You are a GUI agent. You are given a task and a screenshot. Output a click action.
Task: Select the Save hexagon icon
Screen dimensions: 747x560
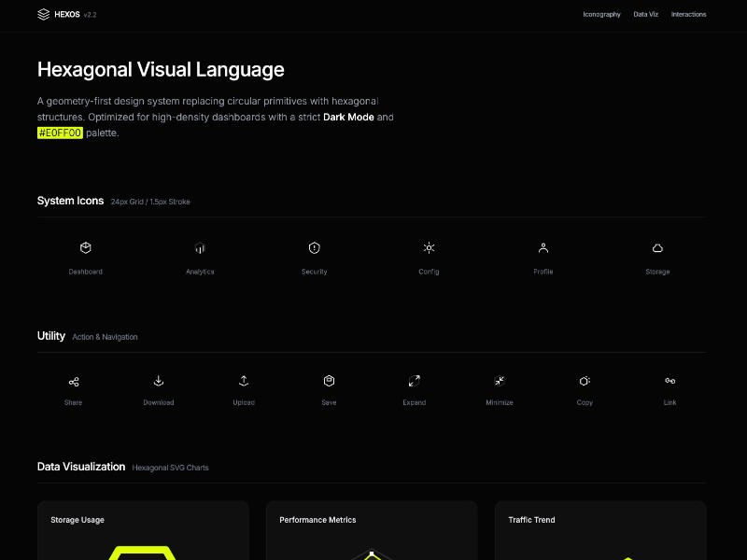[329, 379]
